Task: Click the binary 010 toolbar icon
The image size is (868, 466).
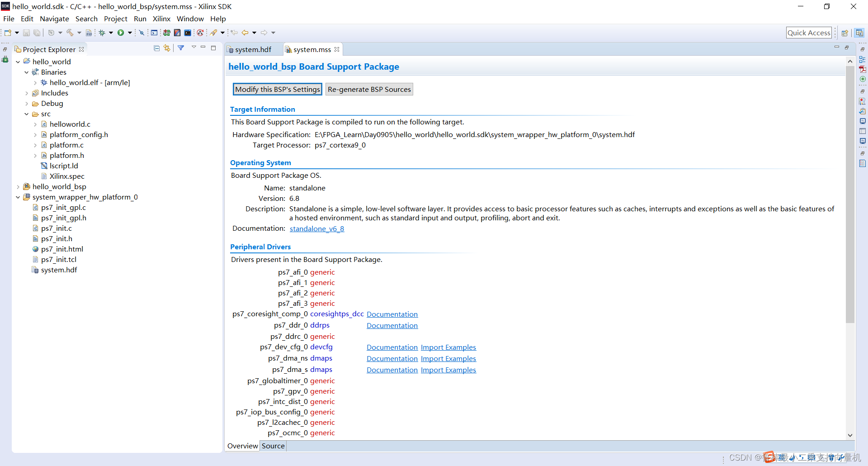Action: pos(89,33)
